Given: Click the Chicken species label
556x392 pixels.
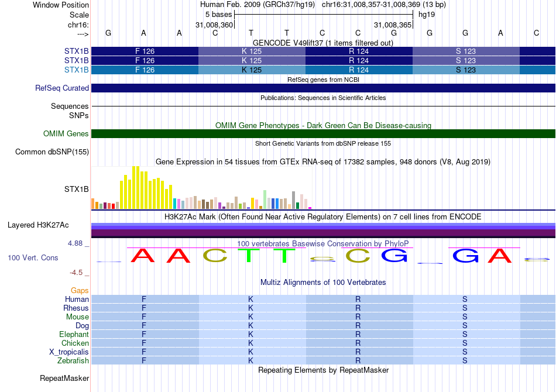Looking at the screenshot, I should 75,343.
